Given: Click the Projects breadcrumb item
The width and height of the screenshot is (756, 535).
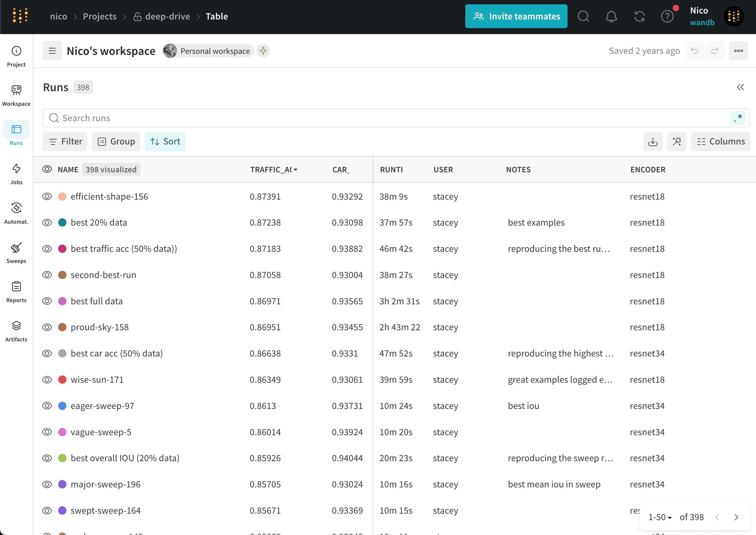Looking at the screenshot, I should (x=100, y=16).
